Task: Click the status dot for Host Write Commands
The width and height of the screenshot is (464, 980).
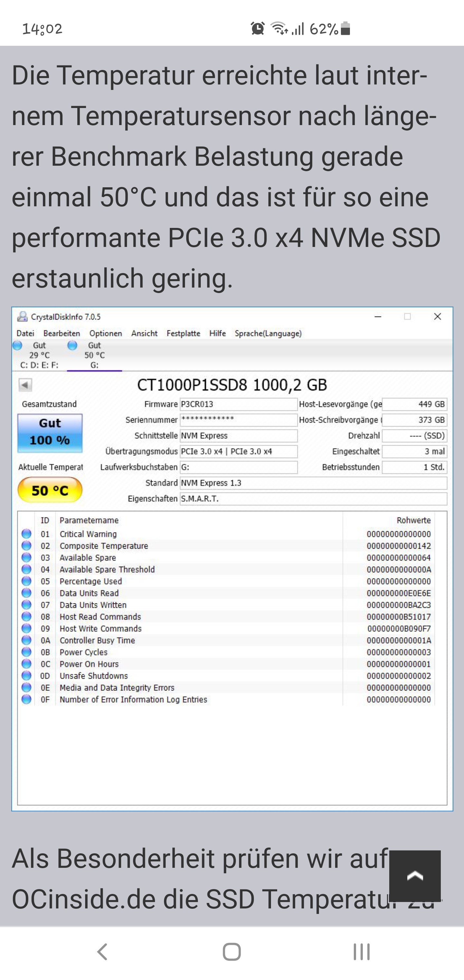Action: click(26, 628)
